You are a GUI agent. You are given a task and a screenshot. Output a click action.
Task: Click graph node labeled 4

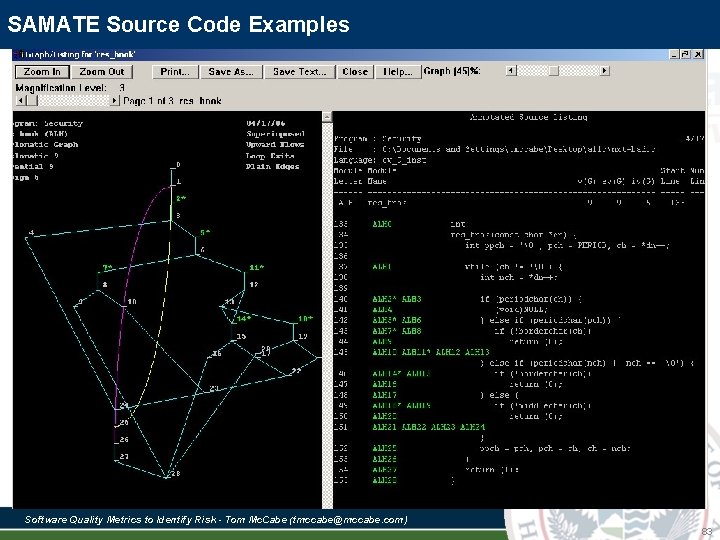(x=31, y=233)
